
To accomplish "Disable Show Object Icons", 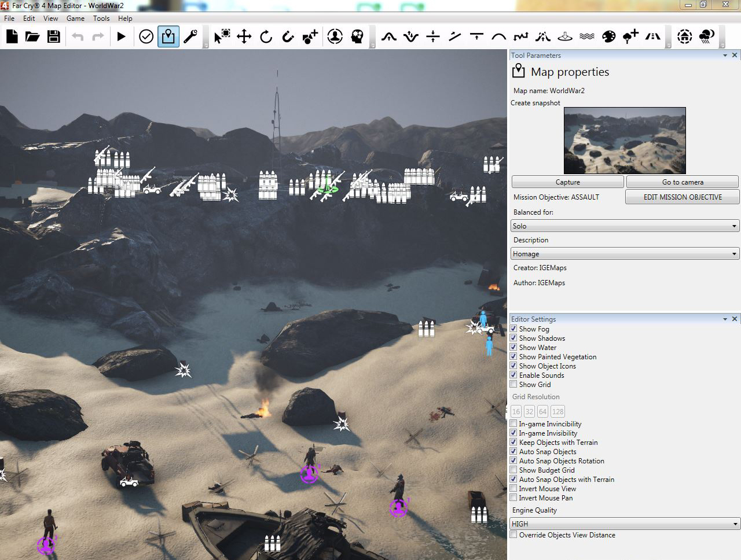I will pos(513,366).
